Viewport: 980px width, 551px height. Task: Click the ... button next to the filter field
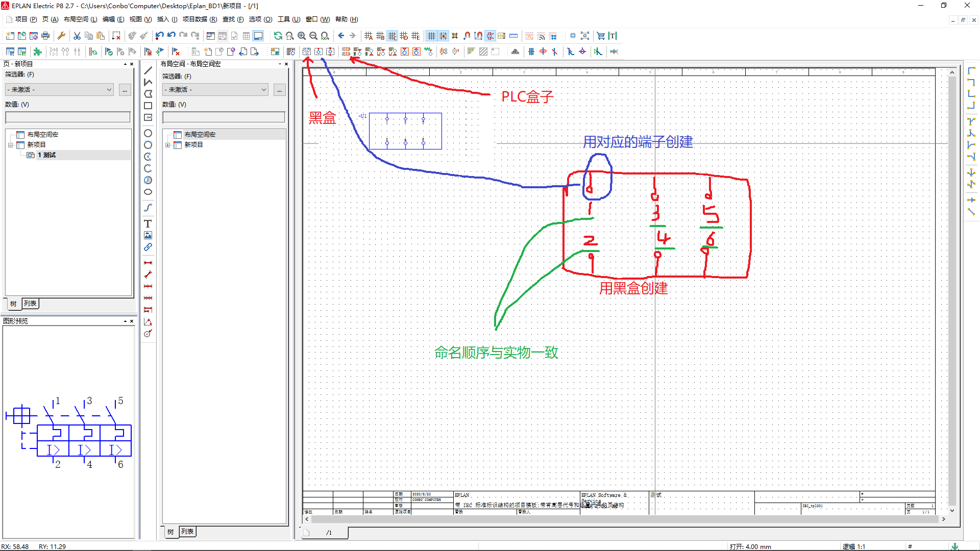point(125,89)
